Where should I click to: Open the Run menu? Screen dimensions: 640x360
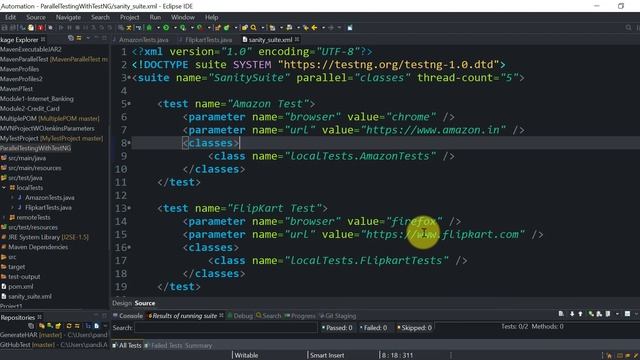pos(155,17)
